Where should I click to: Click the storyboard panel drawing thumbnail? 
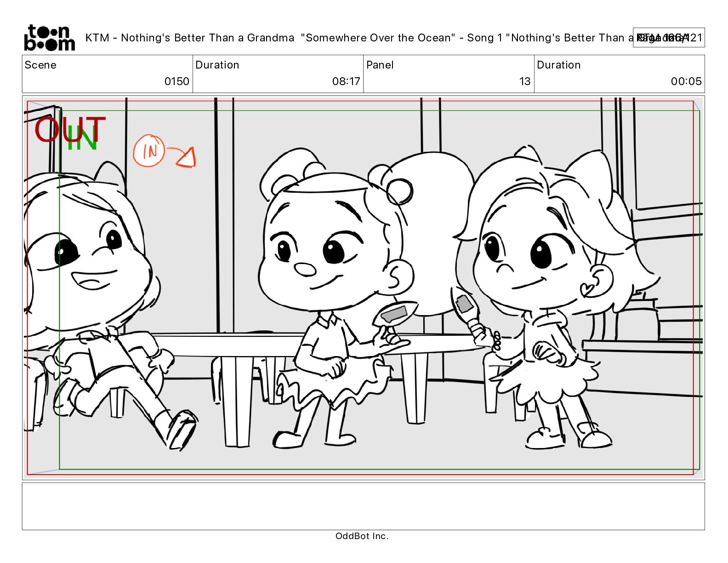click(364, 288)
